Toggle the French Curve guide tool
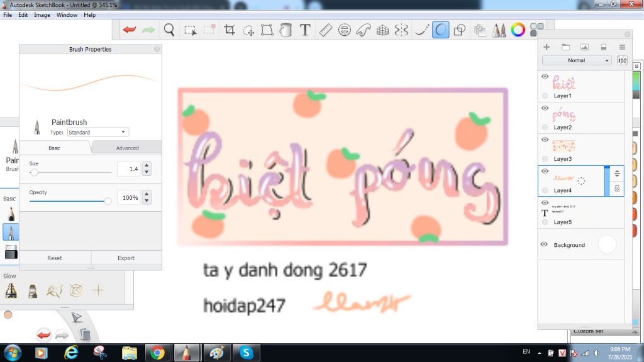This screenshot has height=362, width=644. tap(364, 30)
